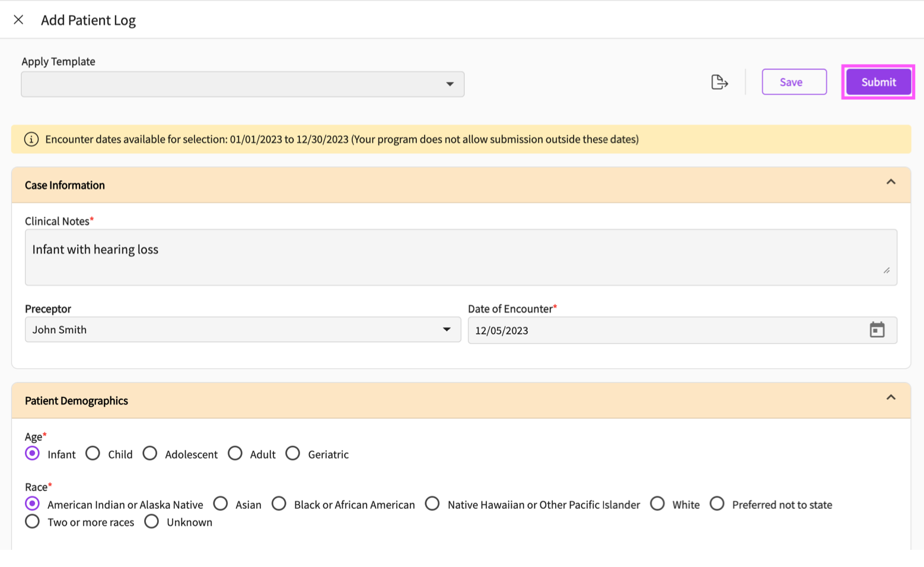Image resolution: width=924 pixels, height=567 pixels.
Task: Select the Child age option
Action: [x=93, y=454]
